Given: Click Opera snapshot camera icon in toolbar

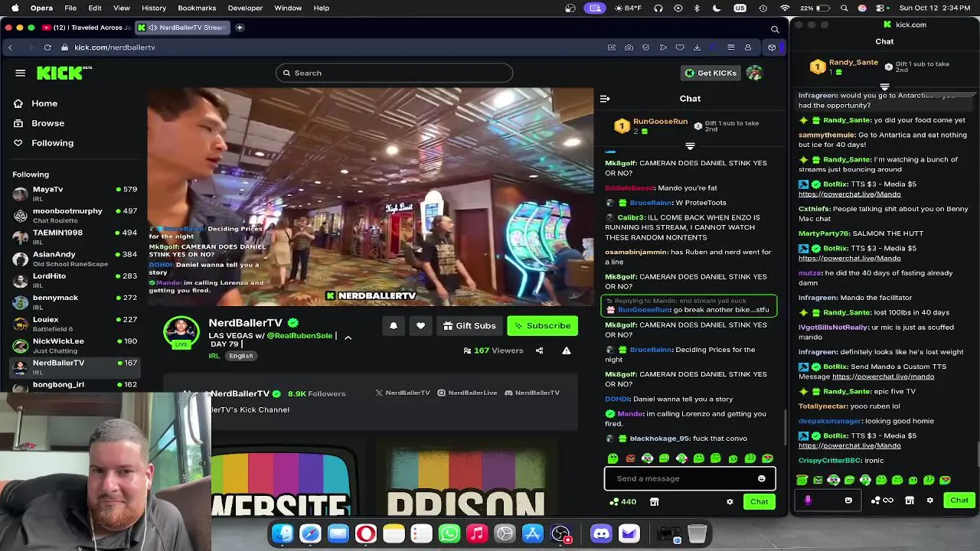Looking at the screenshot, I should [x=629, y=47].
